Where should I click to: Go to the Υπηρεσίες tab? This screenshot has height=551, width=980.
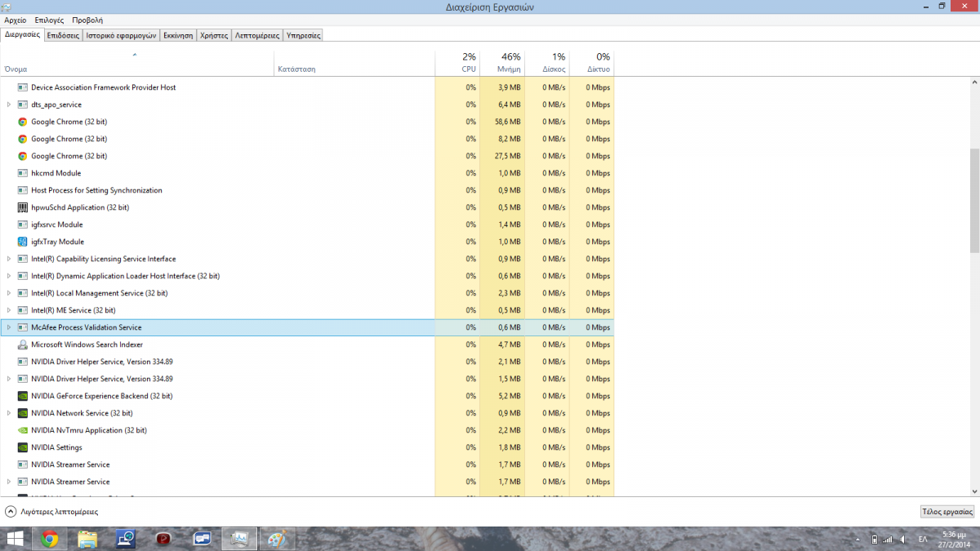pos(304,36)
